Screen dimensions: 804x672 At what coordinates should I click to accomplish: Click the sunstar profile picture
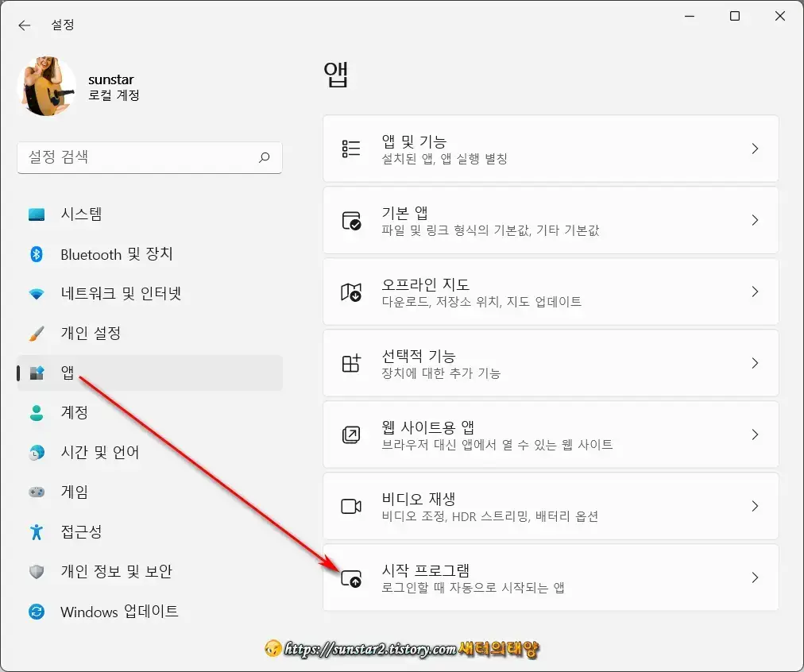tap(46, 85)
